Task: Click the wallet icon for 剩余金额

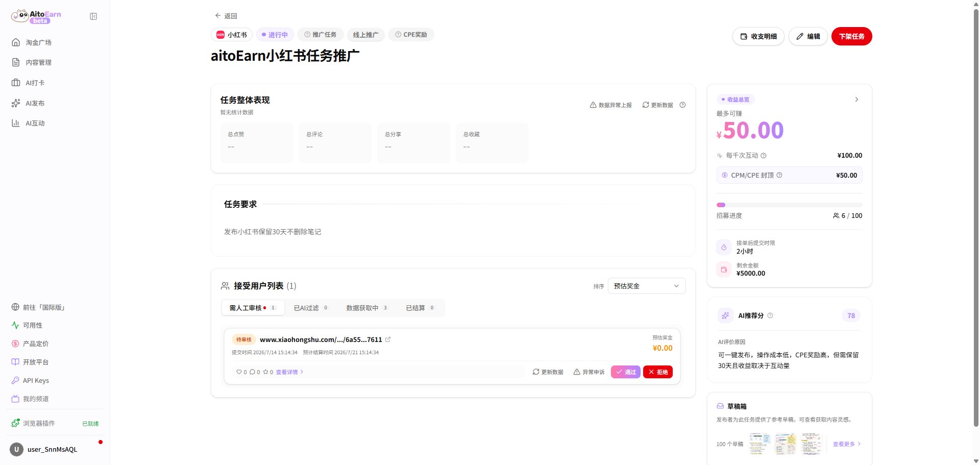Action: [x=724, y=270]
